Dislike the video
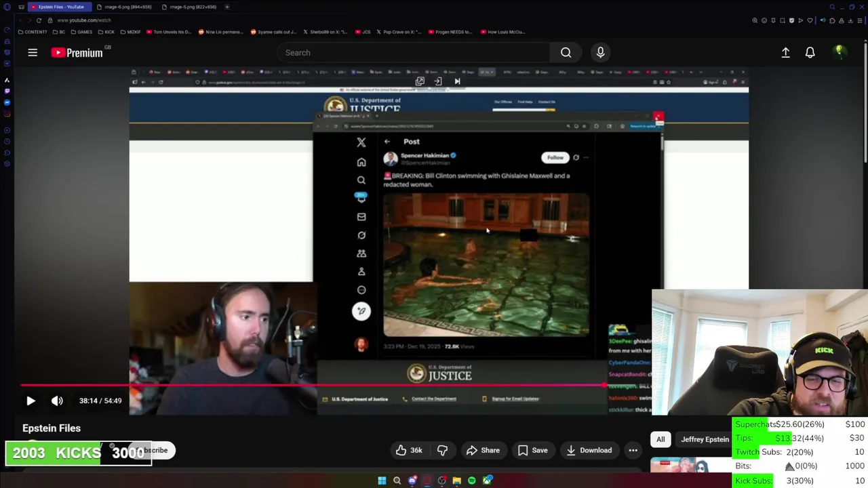 click(x=442, y=450)
